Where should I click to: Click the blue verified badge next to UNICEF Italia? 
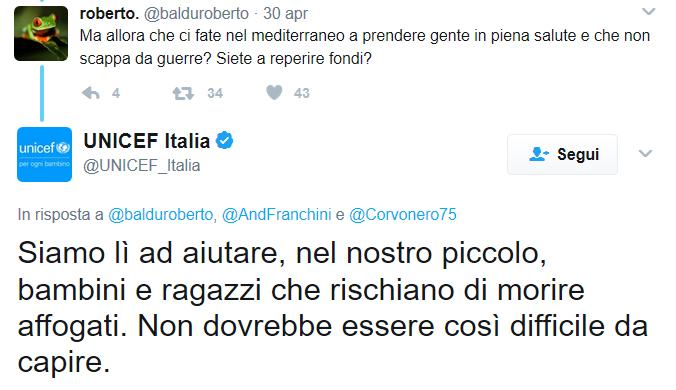coord(224,140)
